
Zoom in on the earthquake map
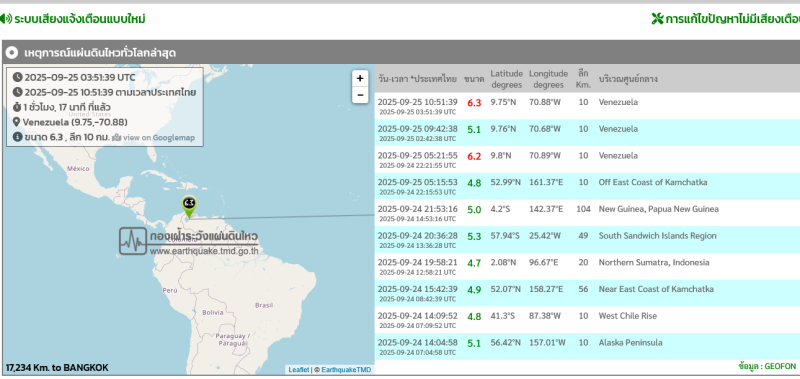pos(360,79)
